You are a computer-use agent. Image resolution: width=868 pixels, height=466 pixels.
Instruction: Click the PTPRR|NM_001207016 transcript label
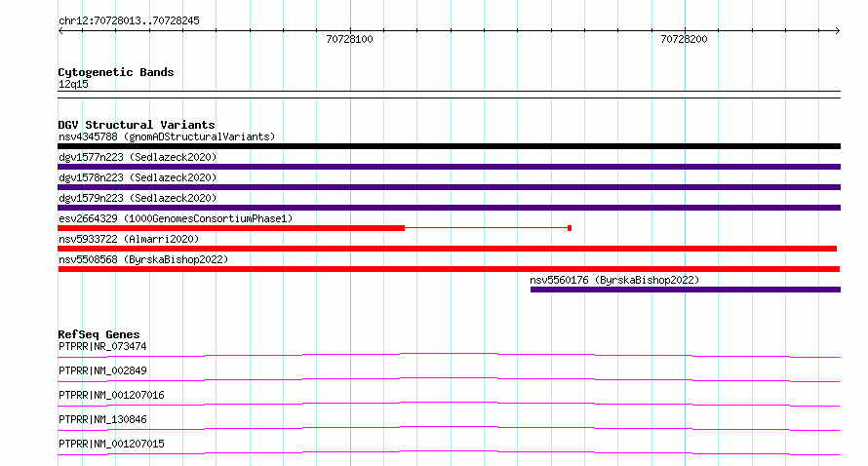pyautogui.click(x=111, y=395)
